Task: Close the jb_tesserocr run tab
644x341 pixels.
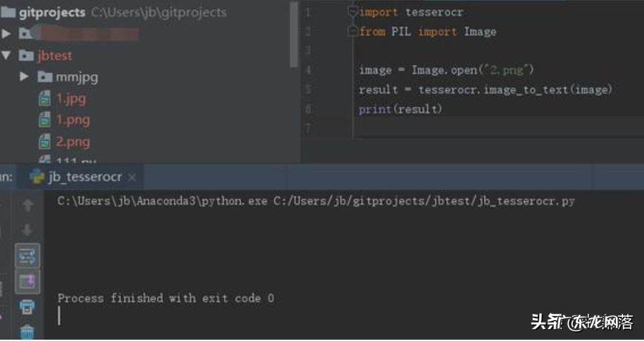Action: (132, 177)
